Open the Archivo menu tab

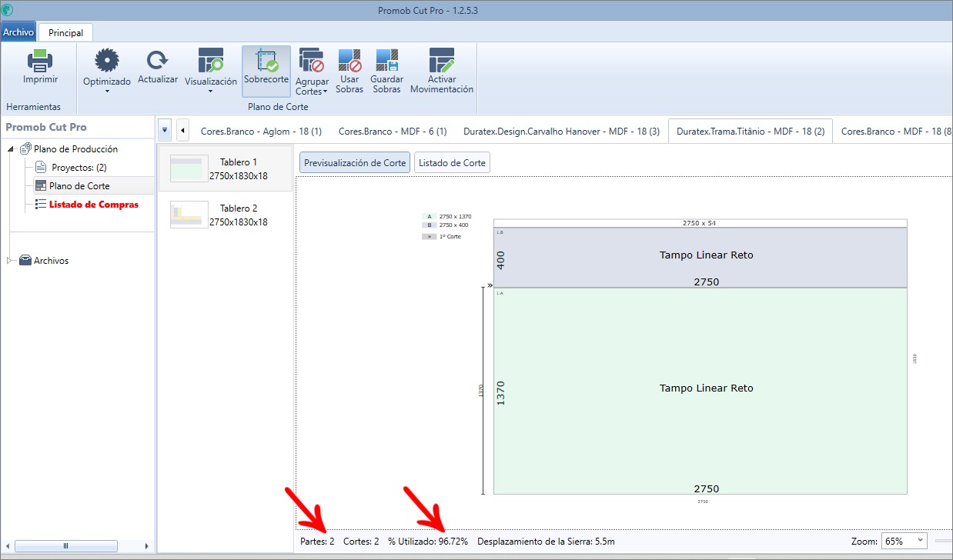click(x=18, y=32)
